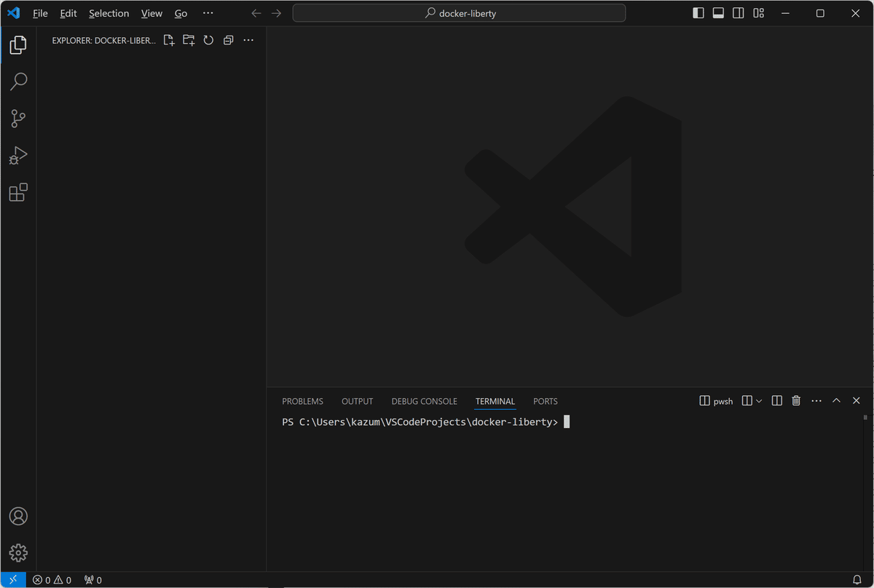The height and width of the screenshot is (588, 874).
Task: Toggle the bottom panel layout icon
Action: tap(718, 13)
